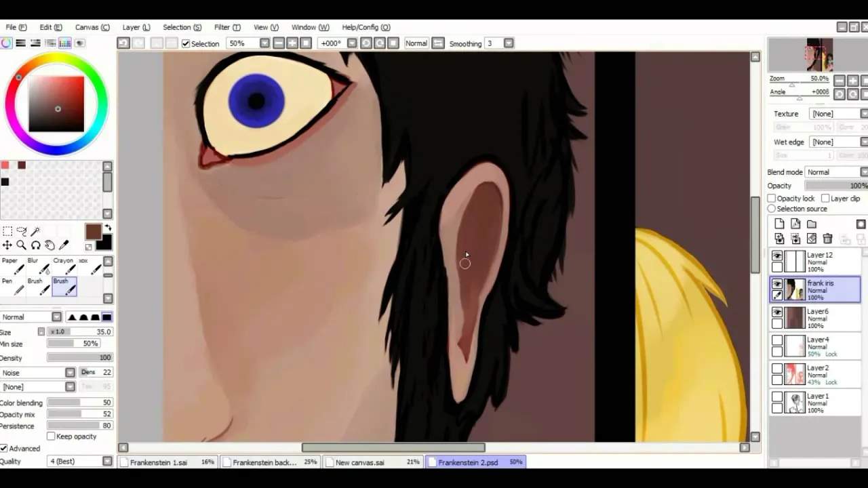Open the Filter menu
The height and width of the screenshot is (488, 868).
pos(227,27)
